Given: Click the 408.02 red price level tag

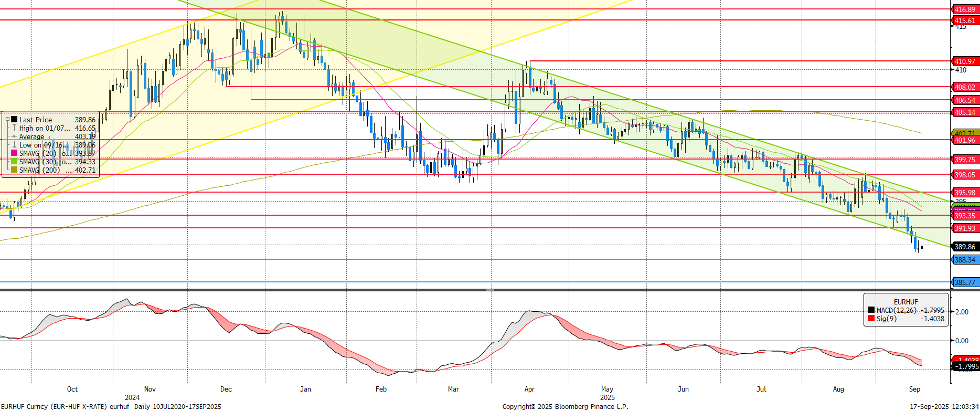Looking at the screenshot, I should 965,87.
